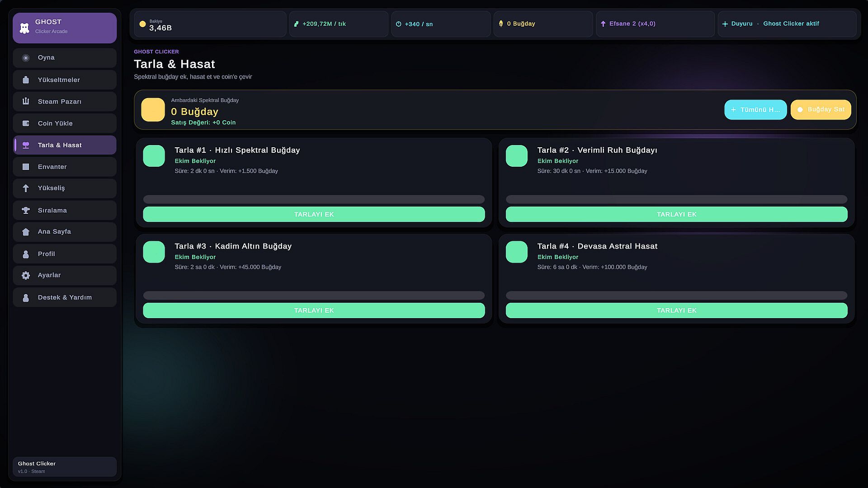This screenshot has width=868, height=488.
Task: Click the Oyna play icon
Action: pos(26,58)
